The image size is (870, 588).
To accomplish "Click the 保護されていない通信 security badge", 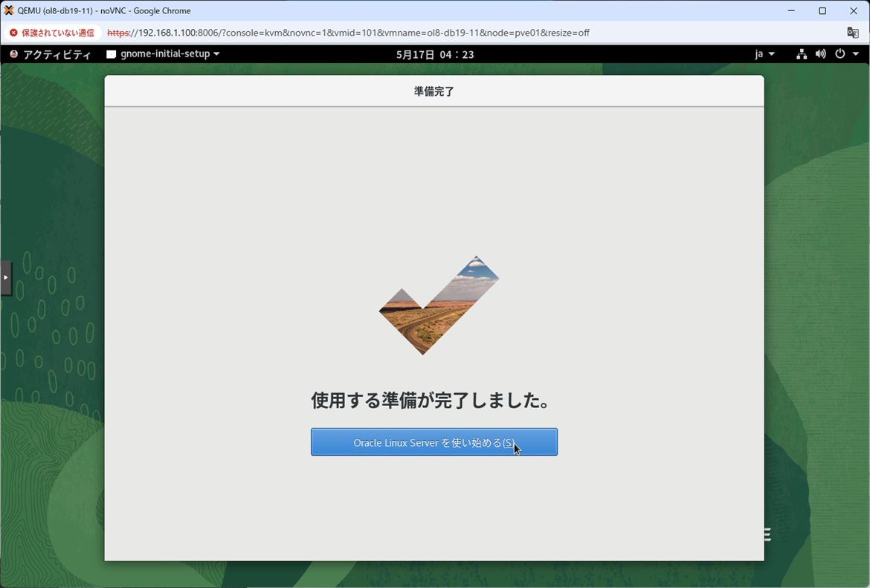I will (52, 33).
